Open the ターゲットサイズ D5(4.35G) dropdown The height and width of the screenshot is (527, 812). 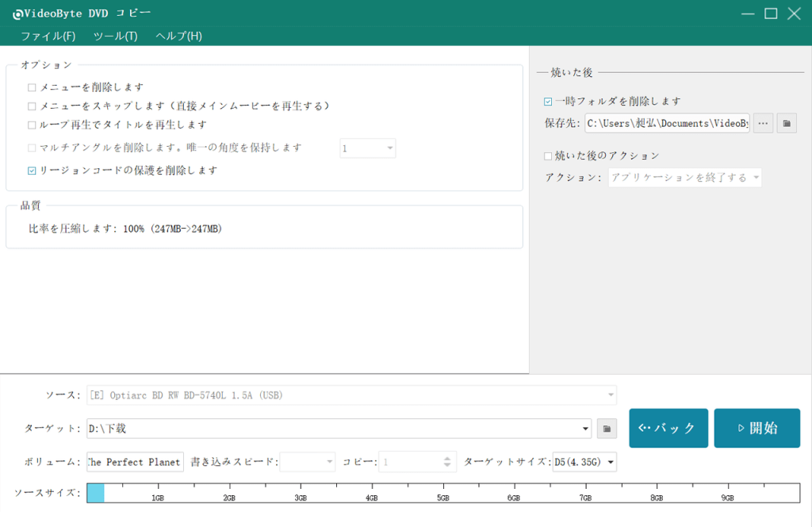[x=610, y=461]
